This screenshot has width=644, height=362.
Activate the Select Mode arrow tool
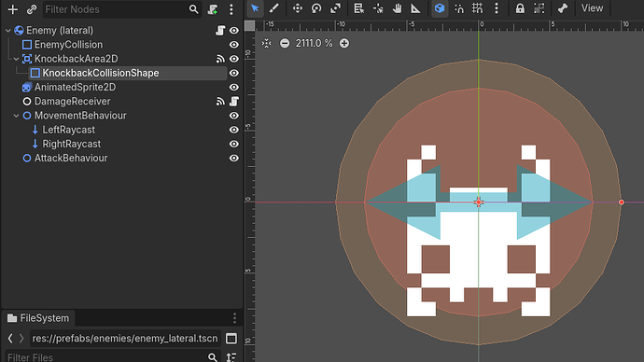coord(255,8)
